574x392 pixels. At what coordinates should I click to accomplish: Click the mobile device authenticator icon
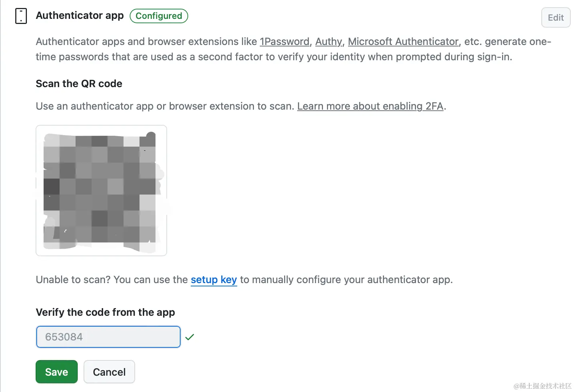tap(21, 16)
